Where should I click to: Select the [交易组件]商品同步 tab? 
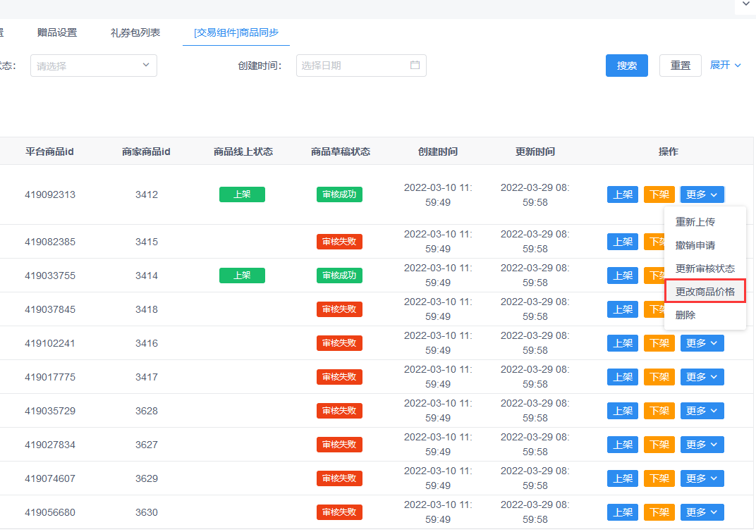[x=236, y=32]
